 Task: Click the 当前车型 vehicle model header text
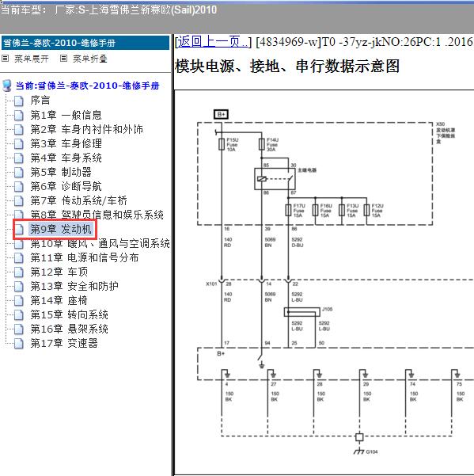point(108,10)
